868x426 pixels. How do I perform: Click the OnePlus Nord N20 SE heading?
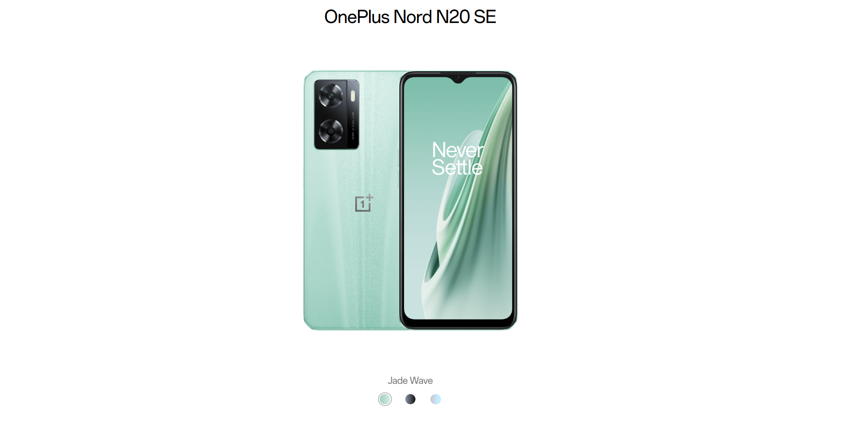(410, 17)
